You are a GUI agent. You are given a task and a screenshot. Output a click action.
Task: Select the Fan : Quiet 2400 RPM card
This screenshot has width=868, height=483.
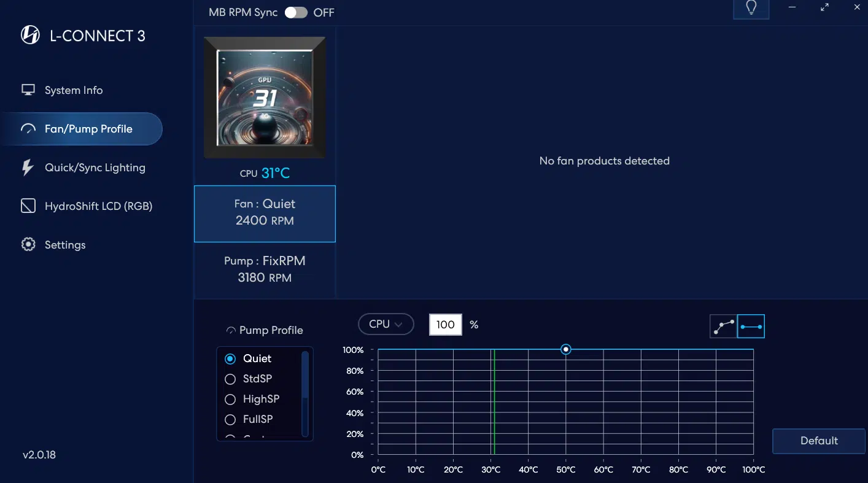265,214
